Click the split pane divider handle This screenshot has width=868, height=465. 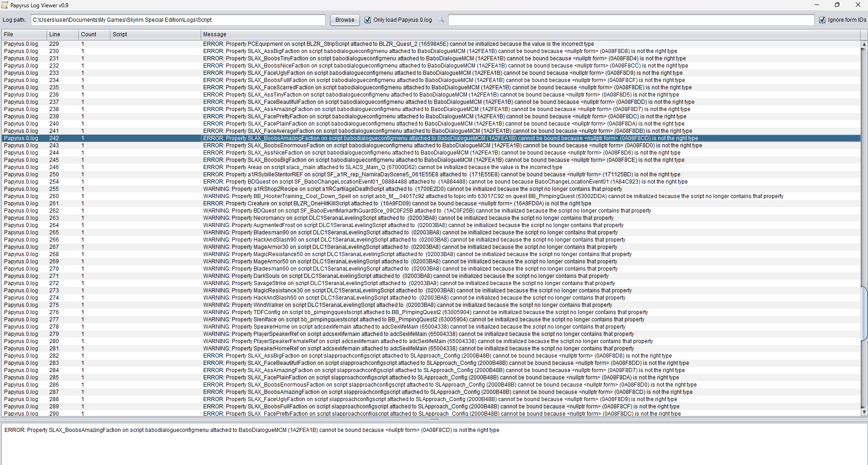click(434, 420)
